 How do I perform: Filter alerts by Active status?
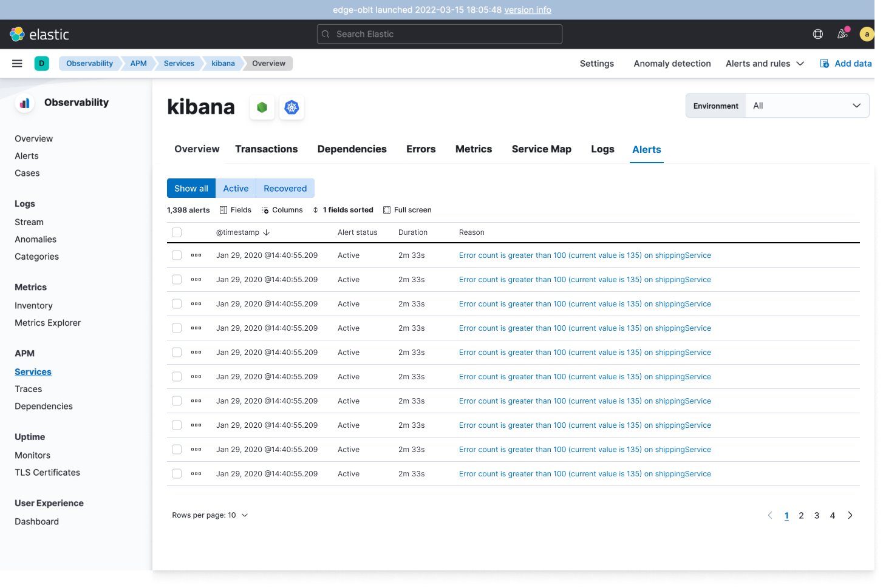[236, 189]
